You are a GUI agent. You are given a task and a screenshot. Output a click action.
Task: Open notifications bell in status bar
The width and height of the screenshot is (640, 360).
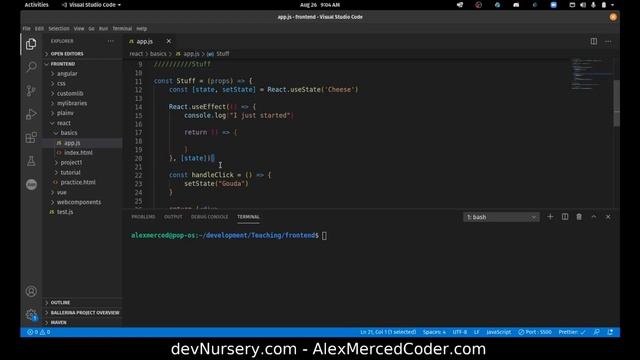click(x=610, y=332)
